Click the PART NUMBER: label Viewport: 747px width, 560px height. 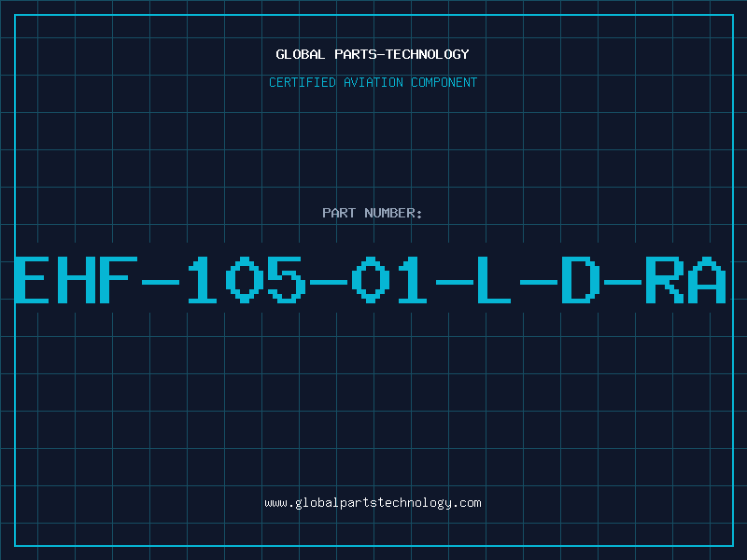point(373,213)
